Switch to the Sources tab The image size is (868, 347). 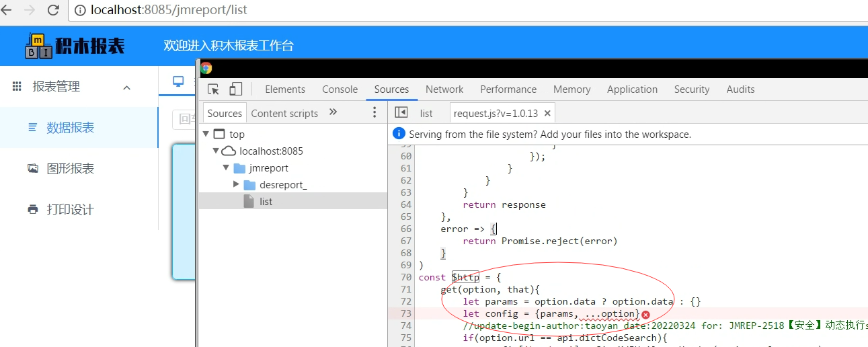pyautogui.click(x=392, y=89)
